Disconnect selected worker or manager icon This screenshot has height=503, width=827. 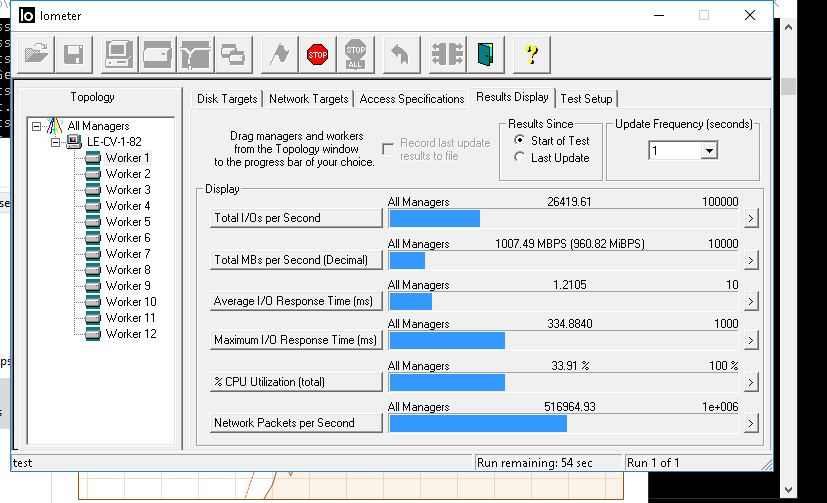447,54
